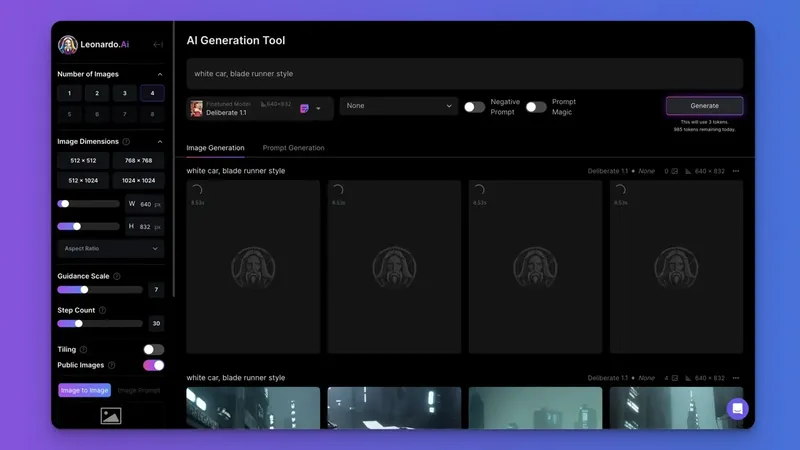Turn on Prompt Magic switch
This screenshot has height=450, width=800.
click(x=536, y=107)
